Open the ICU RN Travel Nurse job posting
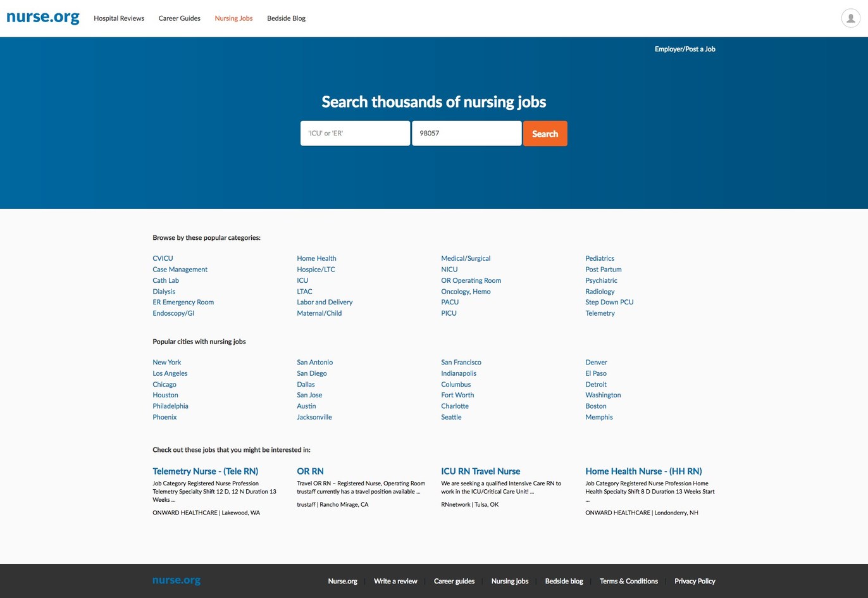Screen dimensions: 868x598 (480, 471)
